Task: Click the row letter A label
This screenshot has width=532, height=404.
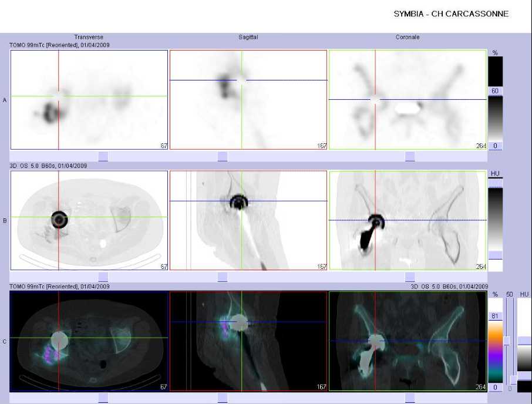Action: pos(5,100)
